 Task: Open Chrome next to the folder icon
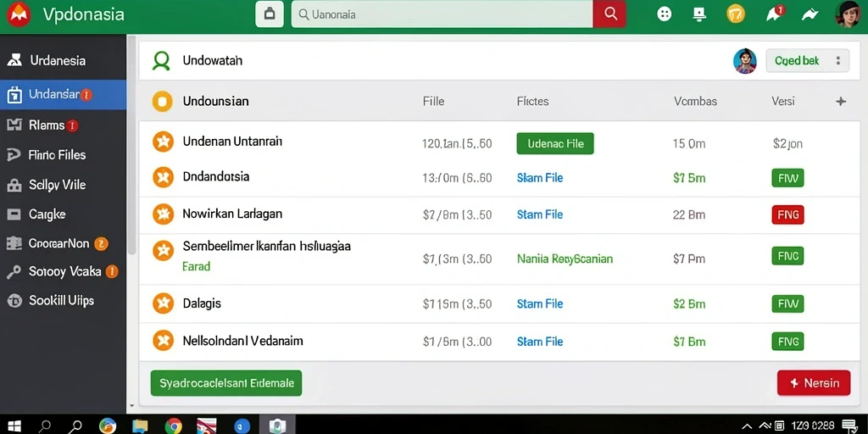click(173, 426)
